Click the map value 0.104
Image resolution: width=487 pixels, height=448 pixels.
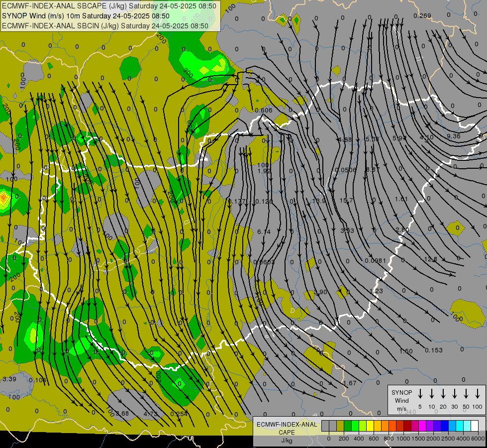coord(38,380)
